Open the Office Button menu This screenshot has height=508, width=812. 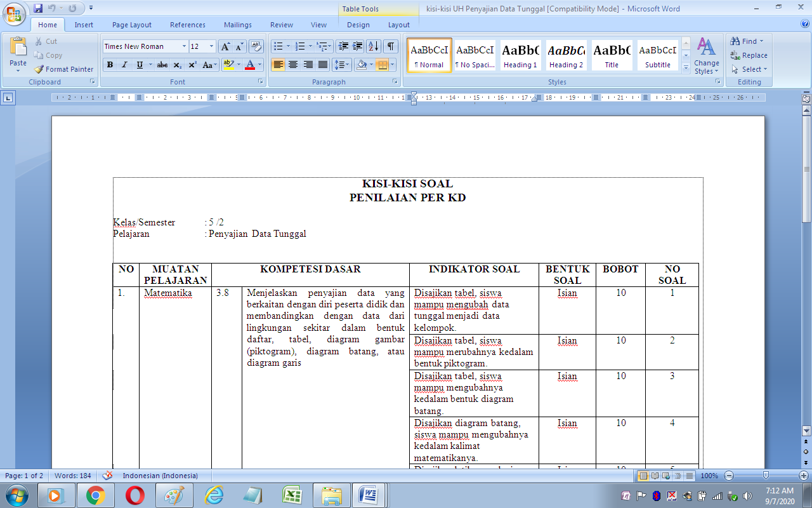[14, 14]
